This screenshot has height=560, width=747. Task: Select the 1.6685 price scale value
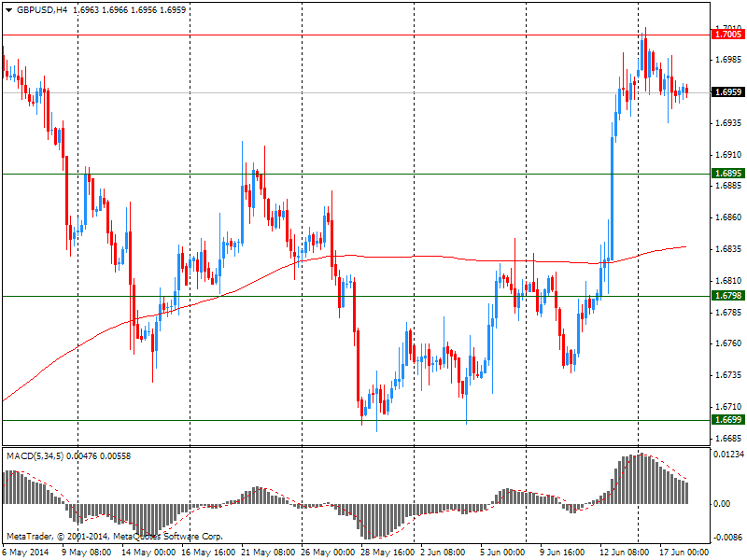click(729, 438)
